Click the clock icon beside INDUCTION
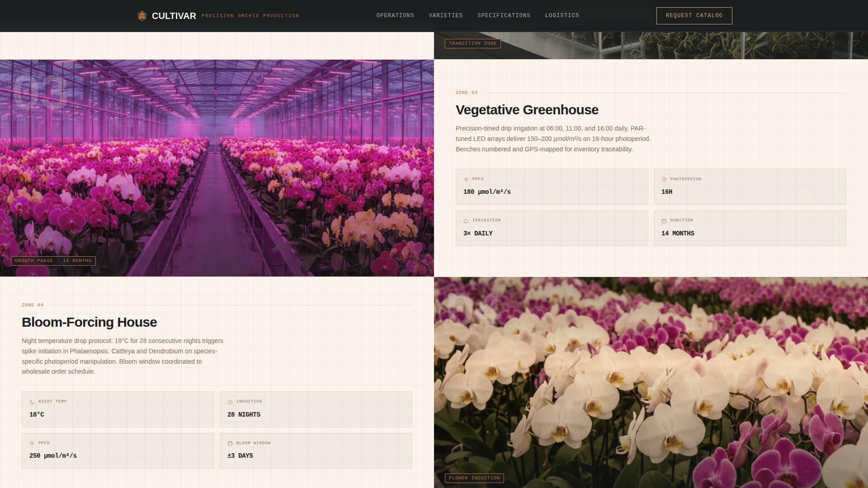The width and height of the screenshot is (868, 488). [231, 401]
